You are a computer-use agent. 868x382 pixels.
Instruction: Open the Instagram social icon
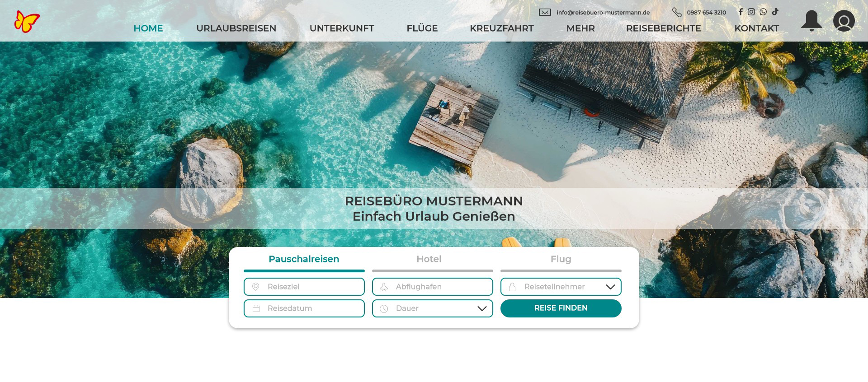pyautogui.click(x=751, y=12)
